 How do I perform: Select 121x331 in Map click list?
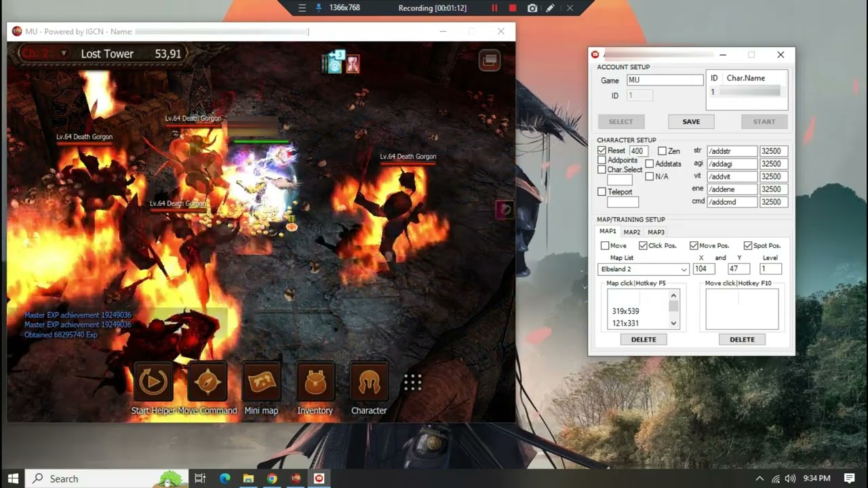click(625, 323)
